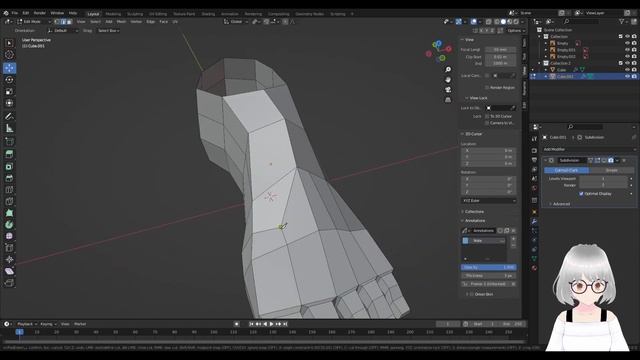Select the Shear tool

pyautogui.click(x=9, y=271)
